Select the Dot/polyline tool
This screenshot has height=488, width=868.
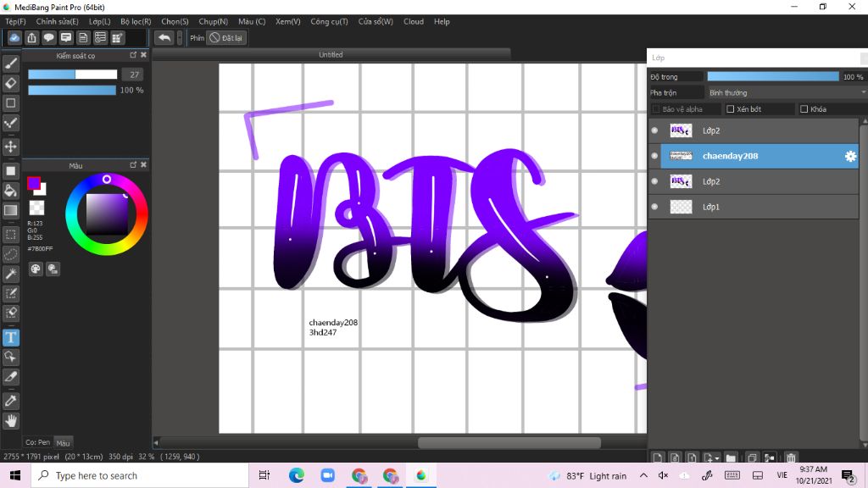[x=10, y=123]
